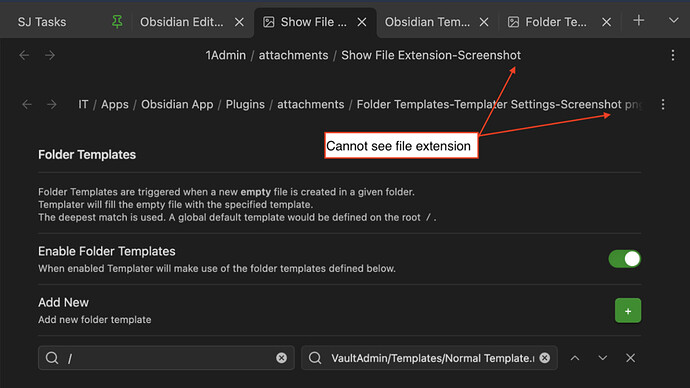Viewport: 690px width, 388px height.
Task: Click the green pin icon on SJ Tasks tab
Action: tap(117, 22)
